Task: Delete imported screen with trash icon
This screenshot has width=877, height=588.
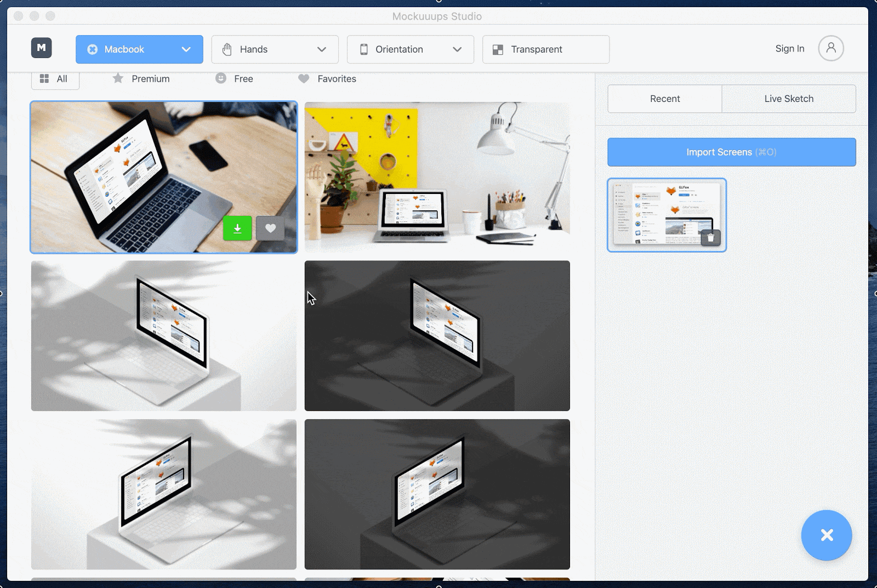Action: coord(710,238)
